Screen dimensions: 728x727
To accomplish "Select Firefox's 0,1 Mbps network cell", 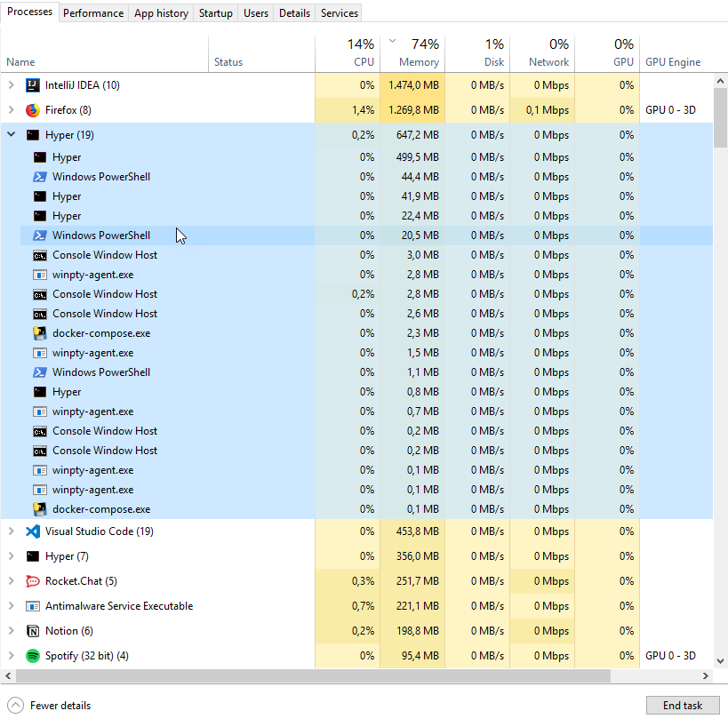I will click(542, 110).
